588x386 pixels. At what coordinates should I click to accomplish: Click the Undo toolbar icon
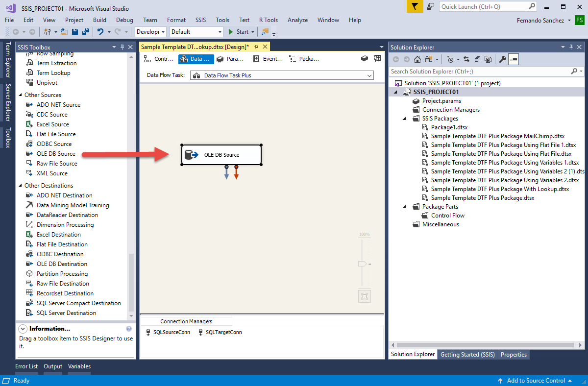coord(100,32)
